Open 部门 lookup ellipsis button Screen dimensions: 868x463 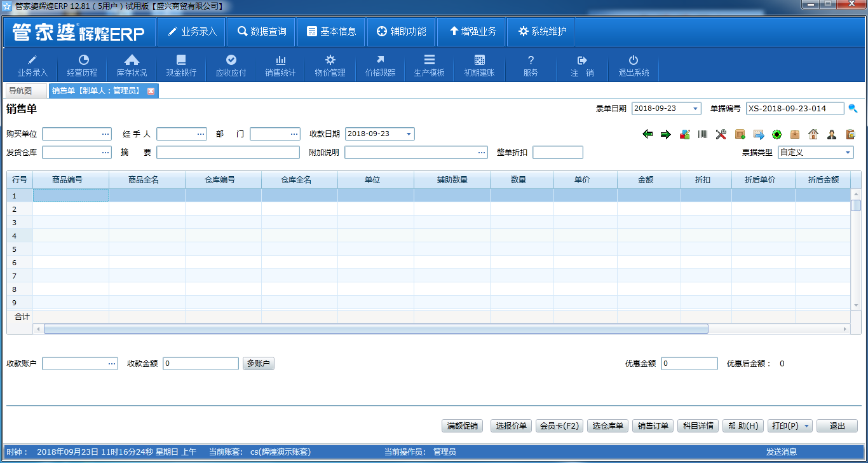coord(294,134)
